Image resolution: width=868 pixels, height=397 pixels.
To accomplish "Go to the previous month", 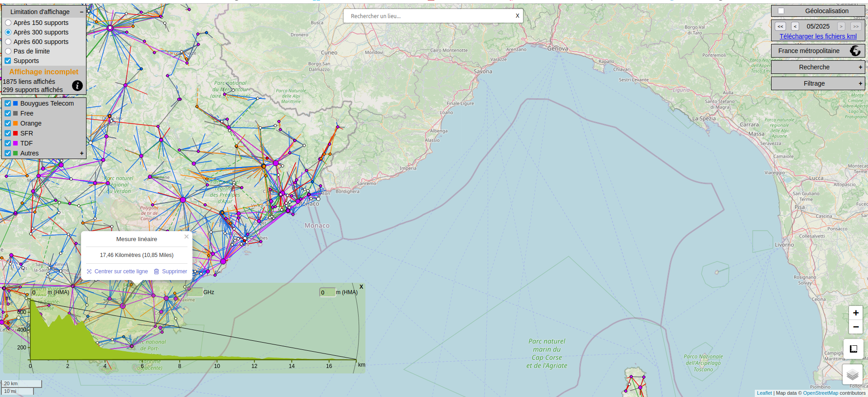I will pos(795,26).
